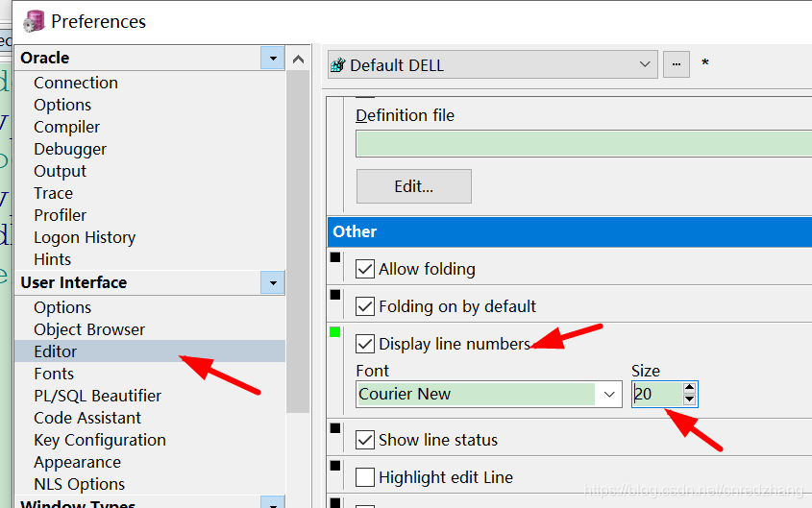Open Fonts preferences
The width and height of the screenshot is (812, 508).
pos(54,374)
